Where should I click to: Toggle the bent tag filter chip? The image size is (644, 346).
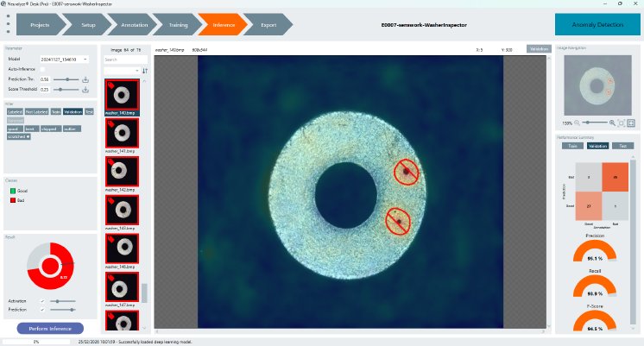(x=31, y=129)
